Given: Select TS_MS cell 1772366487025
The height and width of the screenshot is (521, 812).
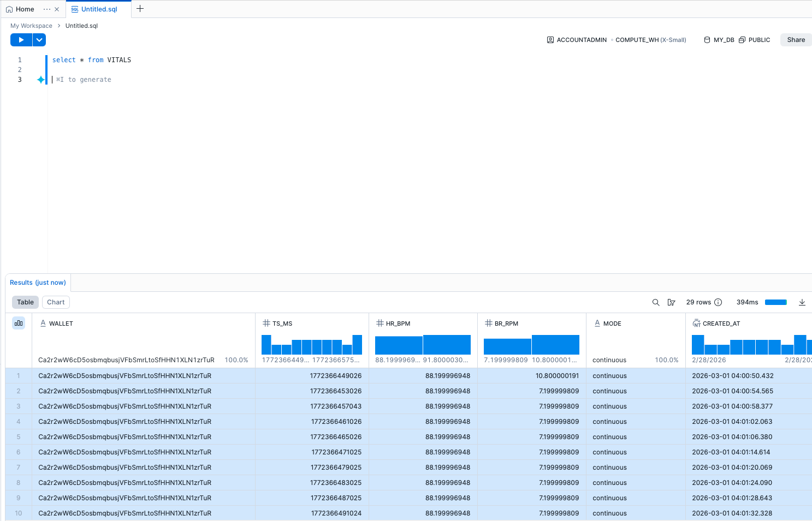Looking at the screenshot, I should pyautogui.click(x=312, y=498).
